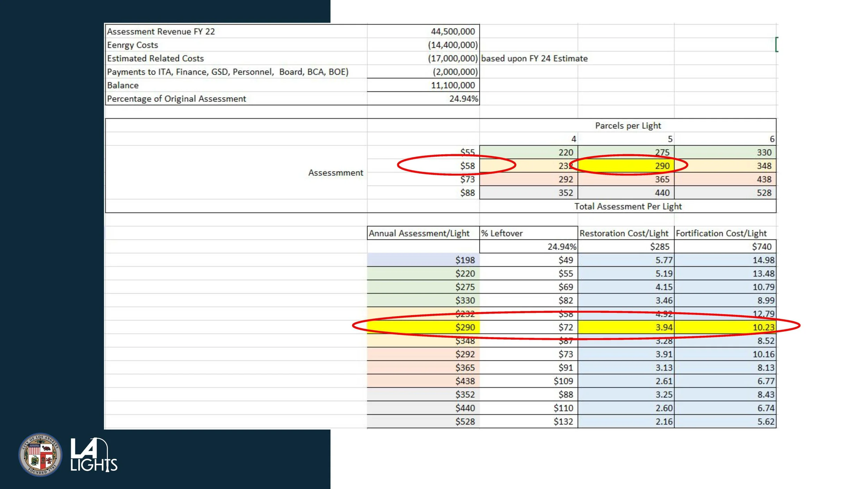Select the $73 assessment row label
Image resolution: width=868 pixels, height=489 pixels.
423,179
